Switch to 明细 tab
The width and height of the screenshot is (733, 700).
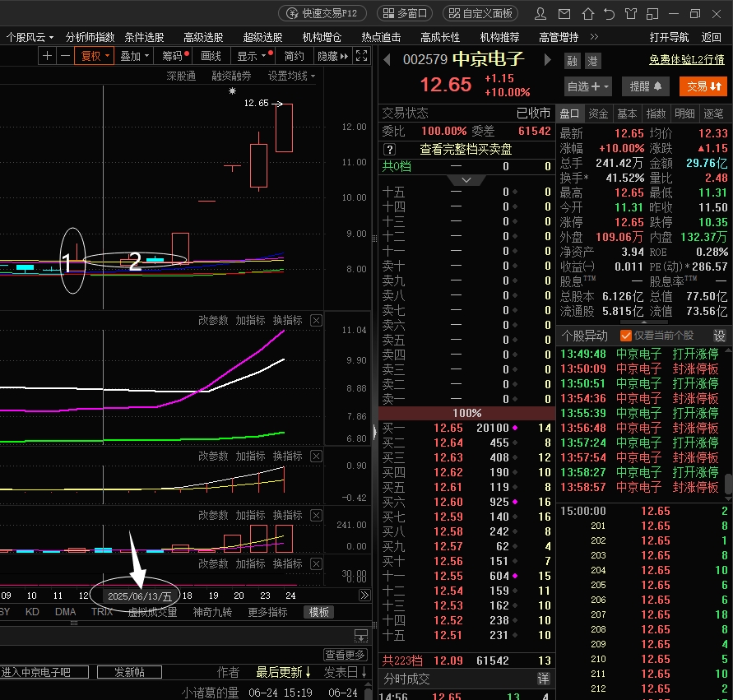(x=684, y=114)
